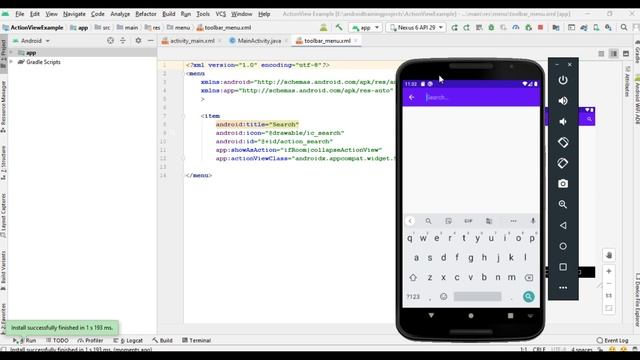Screen dimensions: 640x360
Task: Open the Build tool window at bottom
Action: 162,340
